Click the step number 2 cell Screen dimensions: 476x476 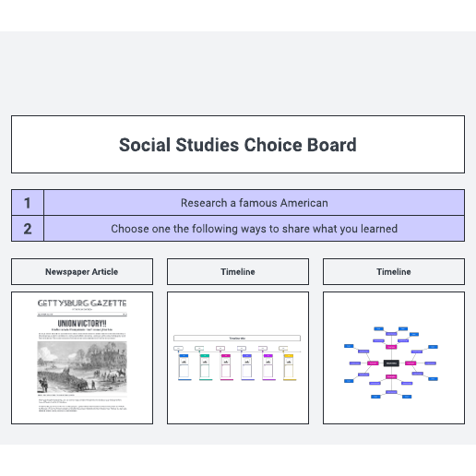pos(28,229)
